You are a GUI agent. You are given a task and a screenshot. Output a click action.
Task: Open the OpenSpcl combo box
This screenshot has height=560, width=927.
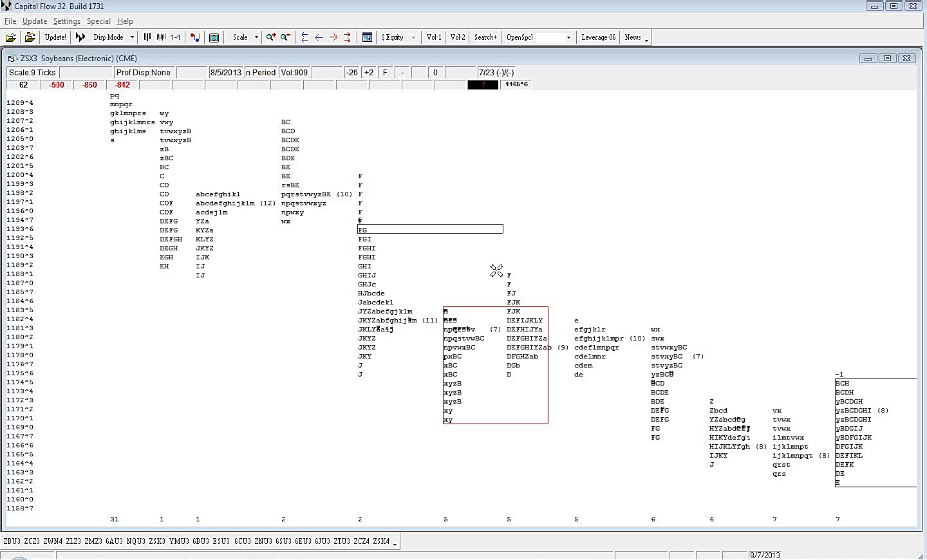pos(568,37)
